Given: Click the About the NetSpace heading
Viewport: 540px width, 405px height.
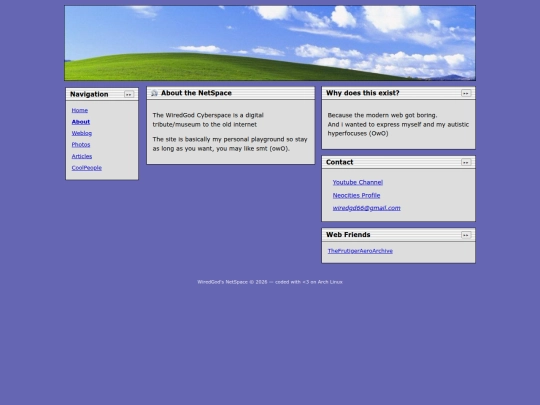Looking at the screenshot, I should click(196, 93).
